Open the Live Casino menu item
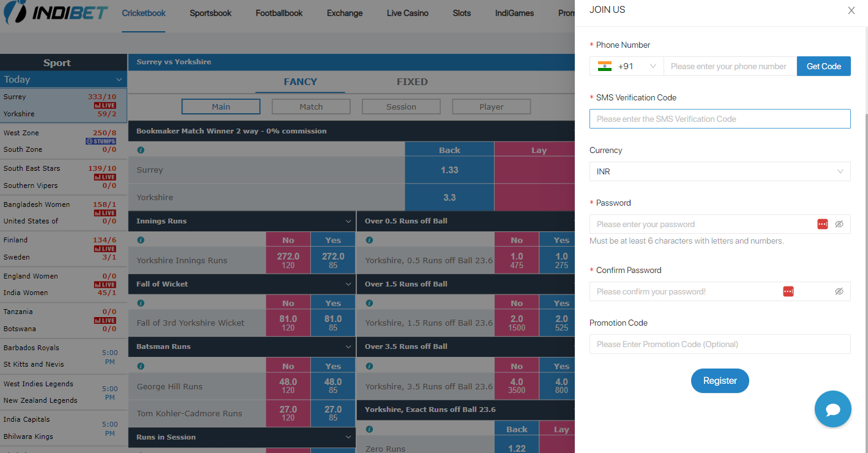This screenshot has height=453, width=868. (407, 13)
